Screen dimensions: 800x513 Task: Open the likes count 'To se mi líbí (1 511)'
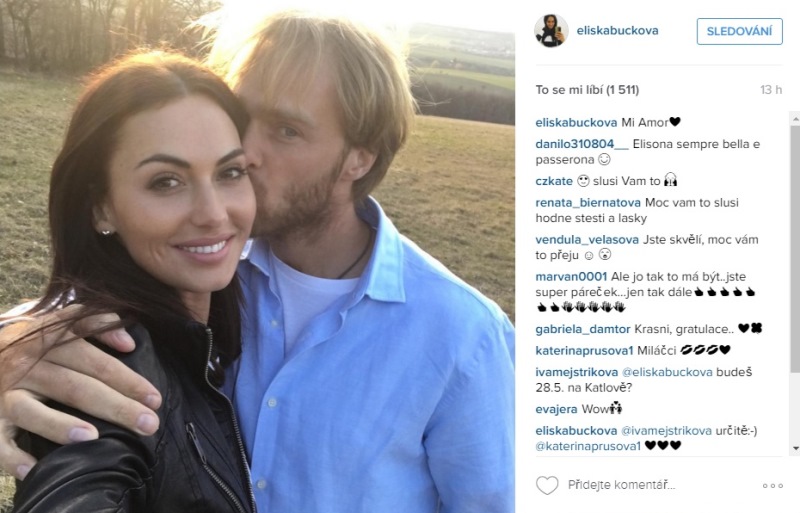click(x=587, y=90)
